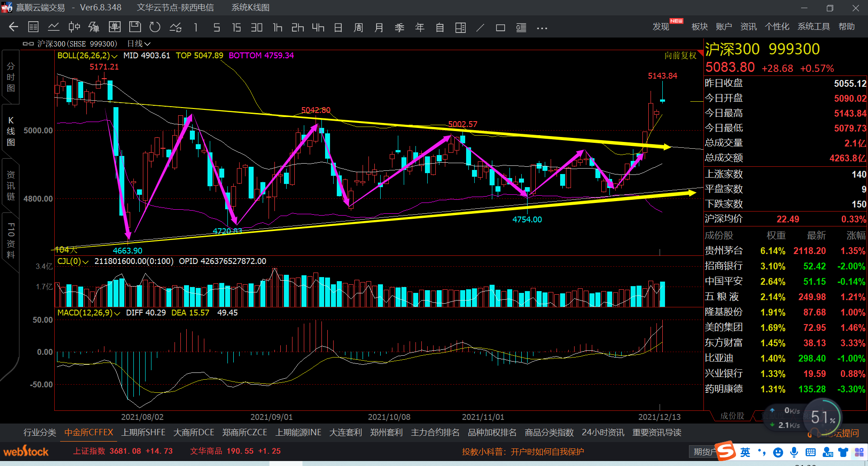Screen dimensions: 868x466
Task: Click the 向前复权 adjustment label
Action: coord(680,56)
